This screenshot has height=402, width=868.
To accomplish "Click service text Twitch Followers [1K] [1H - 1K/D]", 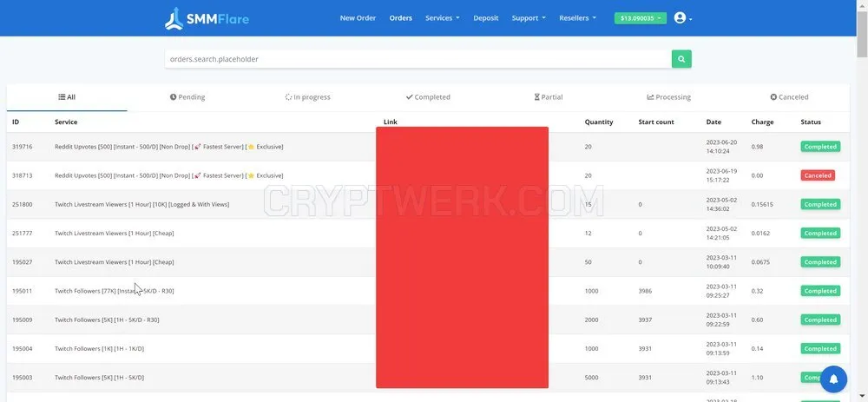I will (99, 348).
